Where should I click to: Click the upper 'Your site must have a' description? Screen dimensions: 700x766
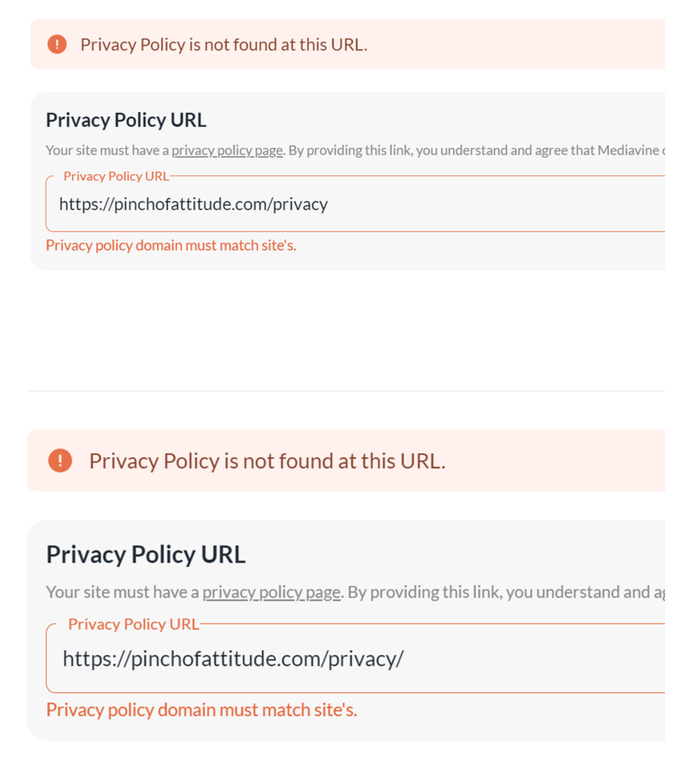tap(108, 151)
